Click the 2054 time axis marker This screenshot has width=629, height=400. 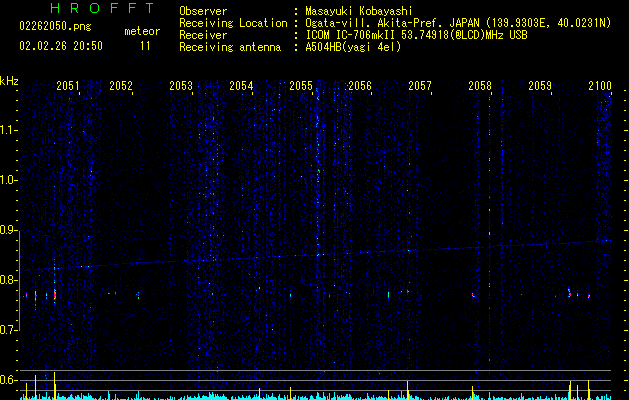(241, 86)
